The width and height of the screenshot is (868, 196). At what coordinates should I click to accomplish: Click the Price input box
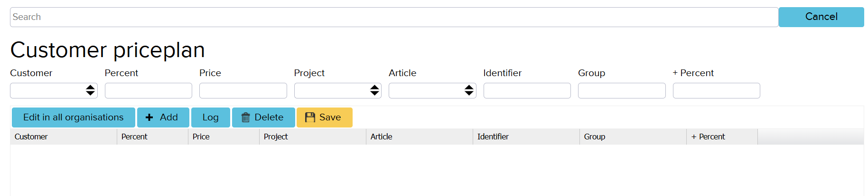click(243, 90)
